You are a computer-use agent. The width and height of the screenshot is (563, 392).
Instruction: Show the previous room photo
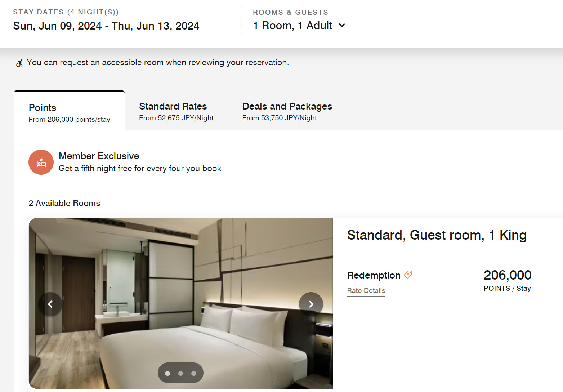(50, 304)
